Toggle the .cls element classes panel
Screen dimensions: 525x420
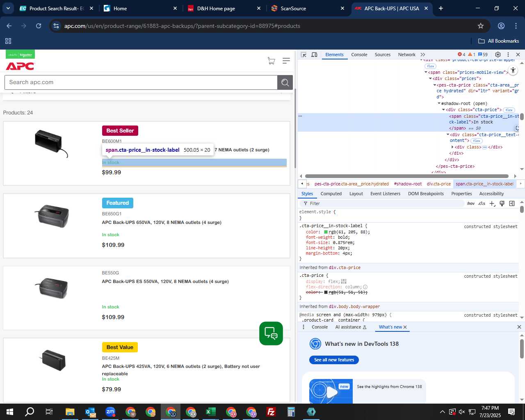pyautogui.click(x=482, y=203)
